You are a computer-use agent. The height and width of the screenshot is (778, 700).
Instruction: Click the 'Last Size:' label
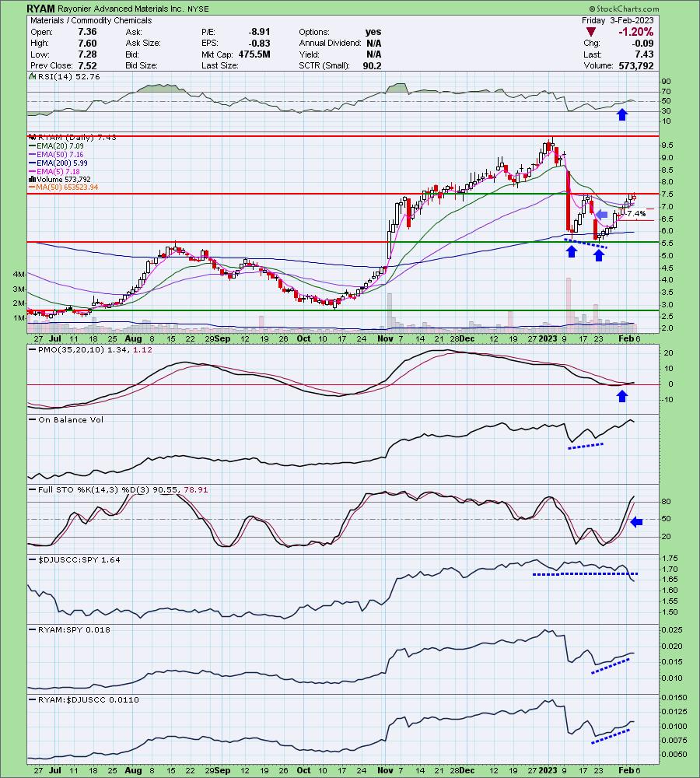pyautogui.click(x=220, y=65)
